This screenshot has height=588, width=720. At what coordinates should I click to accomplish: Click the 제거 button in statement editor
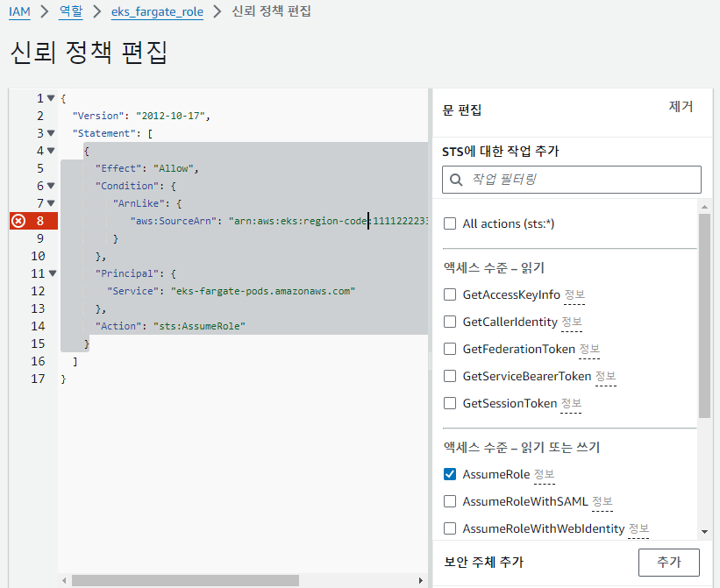coord(681,106)
